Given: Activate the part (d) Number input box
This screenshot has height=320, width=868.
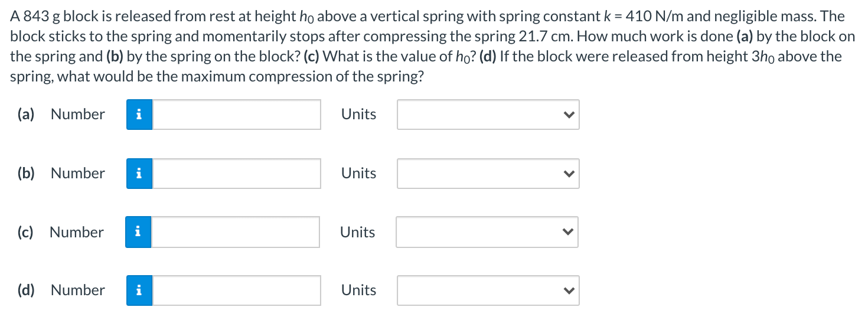Looking at the screenshot, I should coord(237,290).
